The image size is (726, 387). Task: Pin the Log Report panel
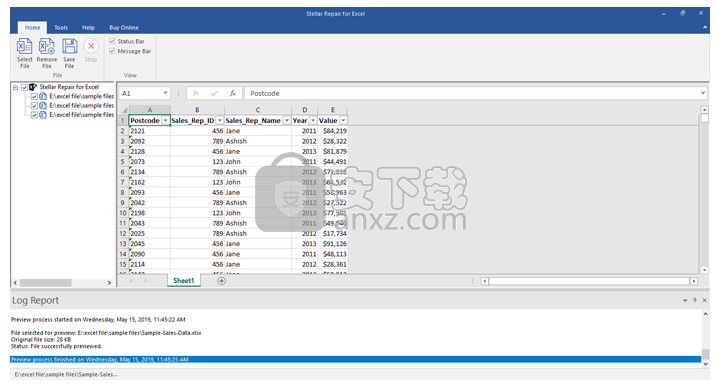pyautogui.click(x=695, y=300)
